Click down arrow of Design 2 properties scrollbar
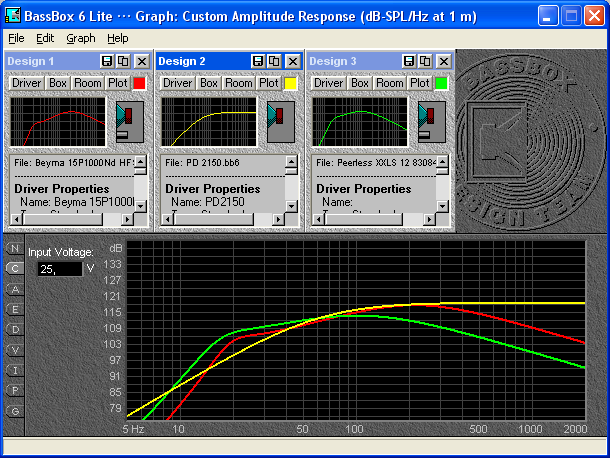This screenshot has width=610, height=458. coord(291,206)
